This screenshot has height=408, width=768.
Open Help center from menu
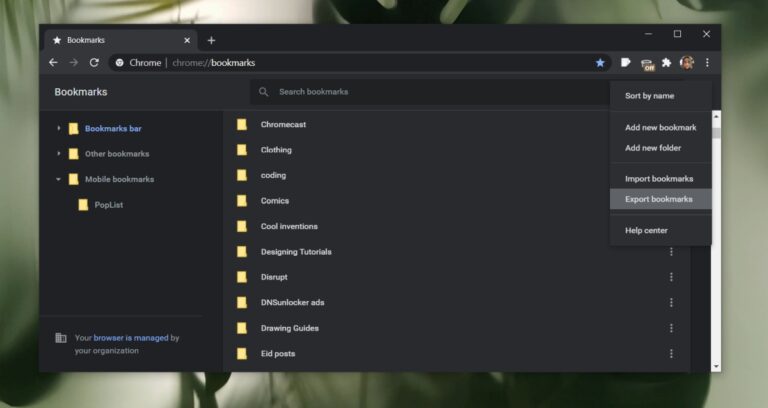click(x=660, y=230)
